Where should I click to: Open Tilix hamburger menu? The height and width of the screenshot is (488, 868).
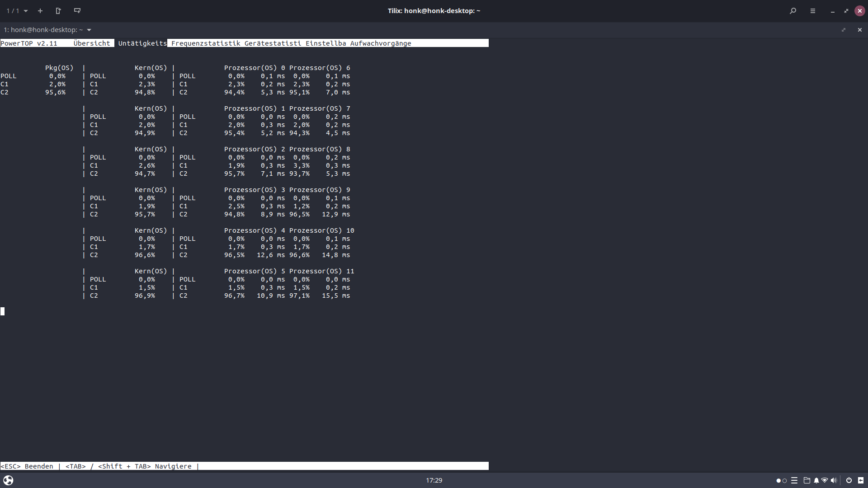click(813, 11)
